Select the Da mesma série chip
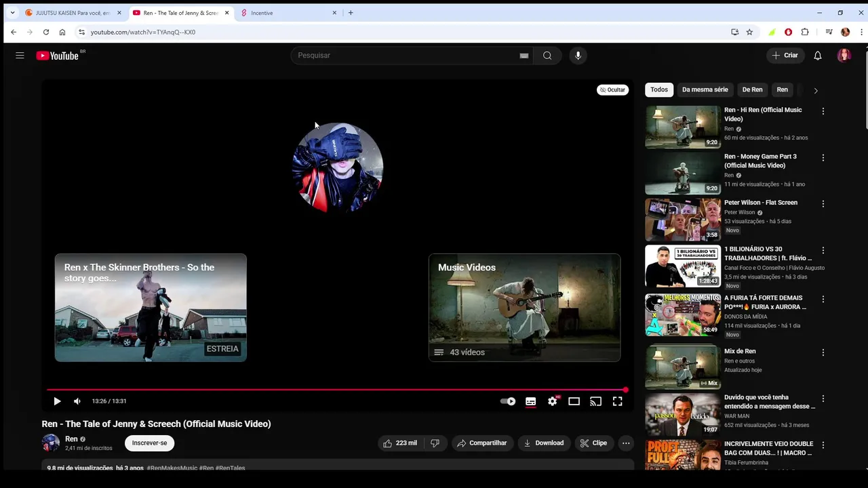This screenshot has width=868, height=488. pos(705,89)
